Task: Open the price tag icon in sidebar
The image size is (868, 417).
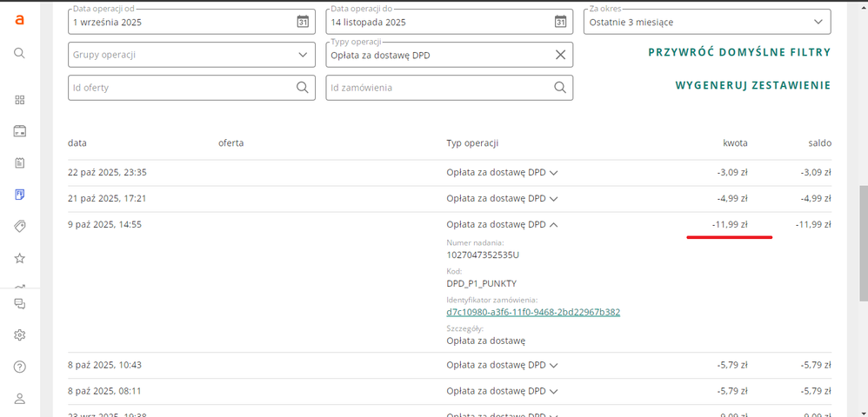Action: (19, 226)
